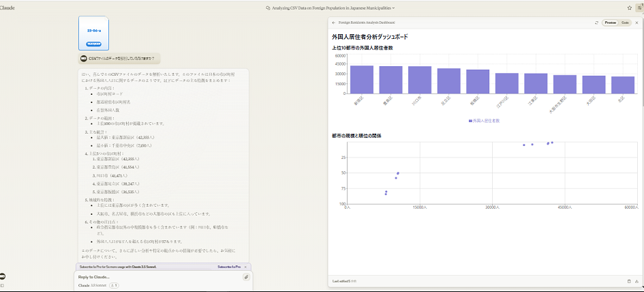Click the topmost scatter point
644x292 pixels.
tap(552, 143)
